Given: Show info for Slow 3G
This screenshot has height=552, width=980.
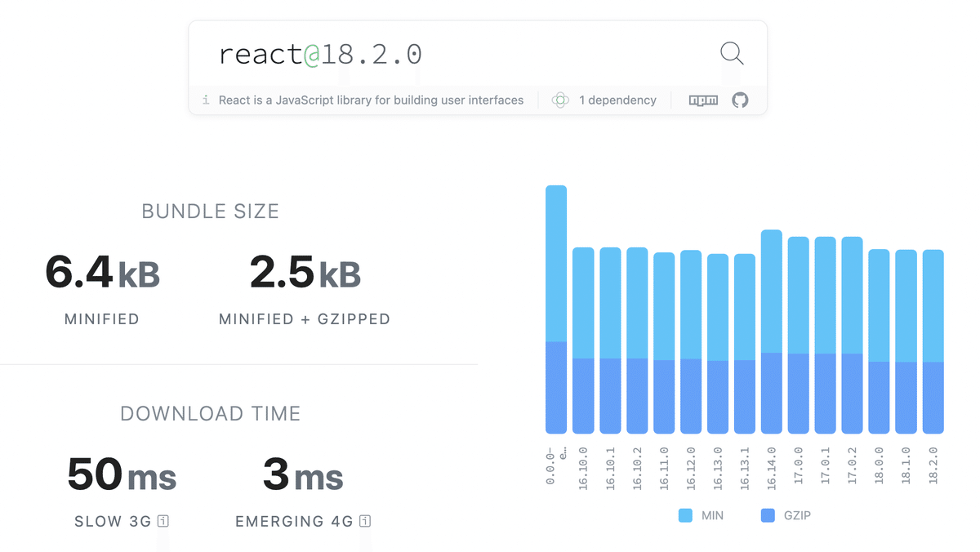Looking at the screenshot, I should pyautogui.click(x=163, y=521).
